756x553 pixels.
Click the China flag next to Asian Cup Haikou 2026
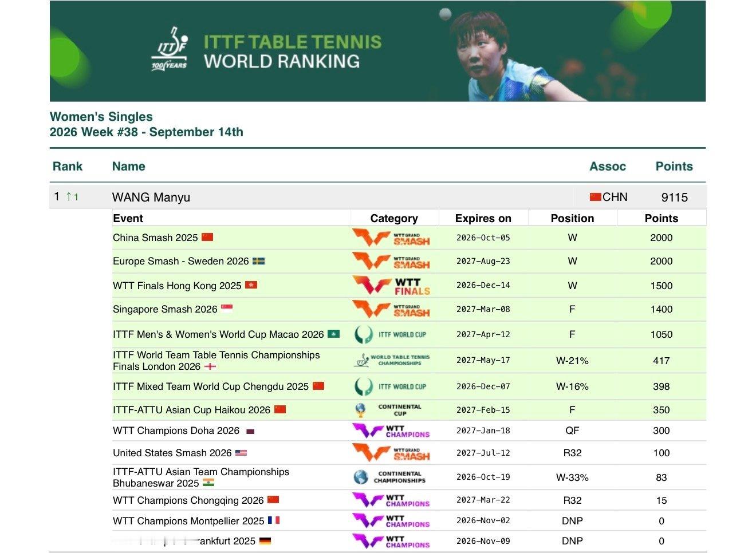point(280,409)
